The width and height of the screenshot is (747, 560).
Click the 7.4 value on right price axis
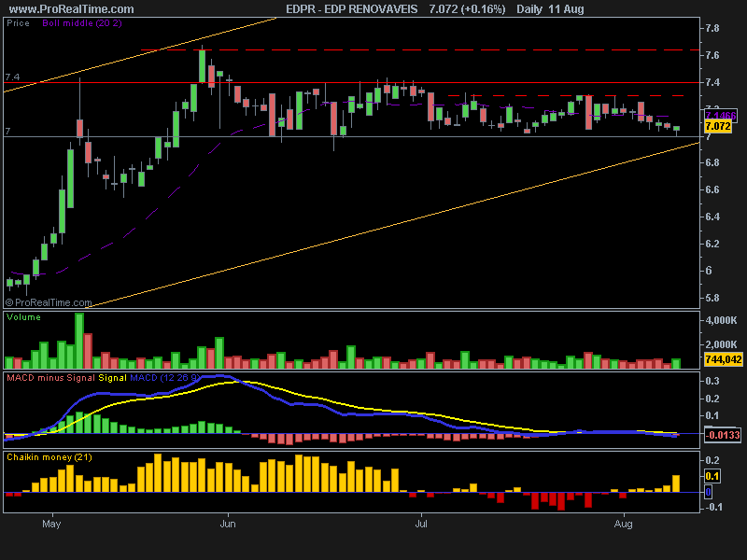coord(712,83)
